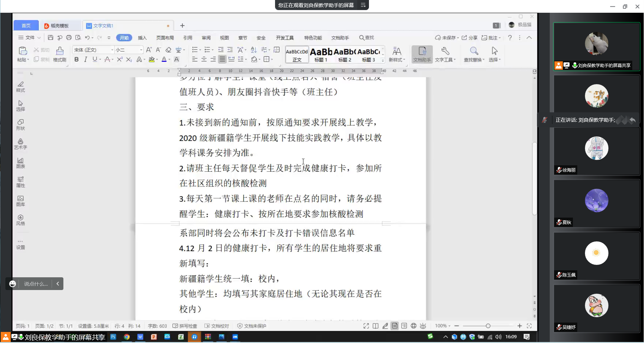Open the 图库 gallery sidebar panel
This screenshot has height=343, width=644.
point(20,201)
